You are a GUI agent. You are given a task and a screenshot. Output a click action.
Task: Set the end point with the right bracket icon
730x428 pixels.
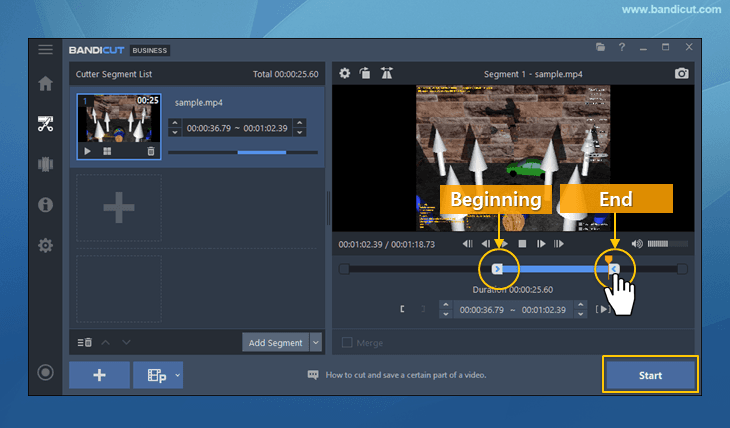423,309
